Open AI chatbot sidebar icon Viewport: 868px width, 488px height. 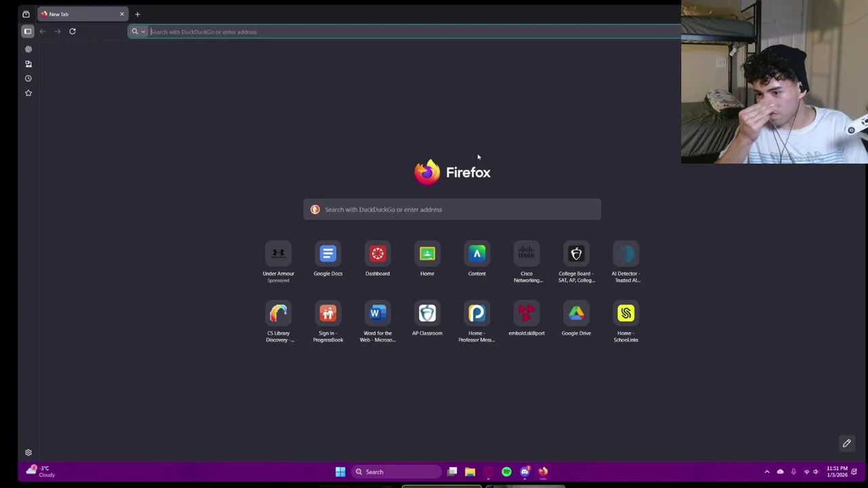[28, 49]
